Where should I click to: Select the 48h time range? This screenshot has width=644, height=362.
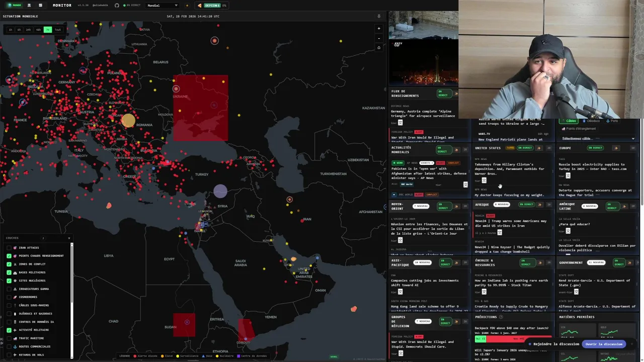point(38,30)
